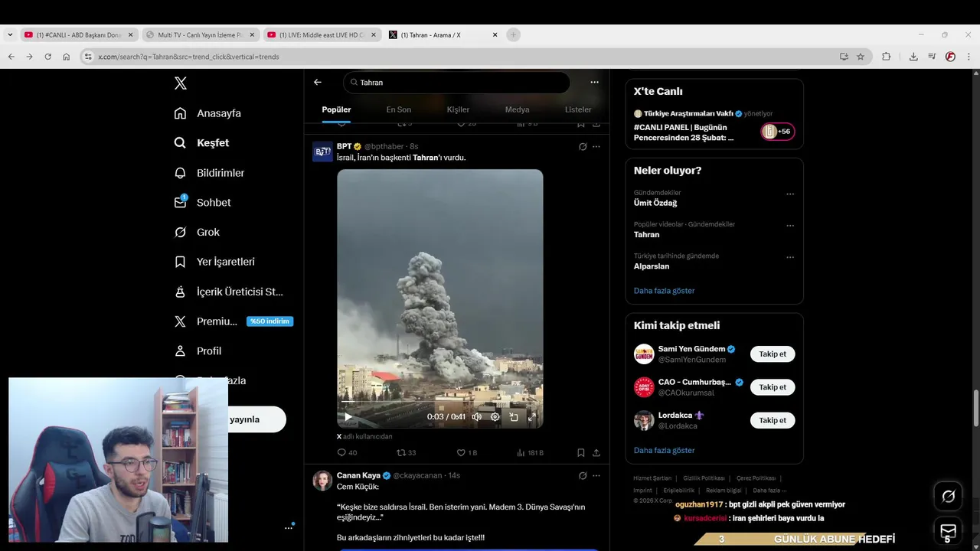Image resolution: width=980 pixels, height=551 pixels.
Task: Reload the page
Action: (x=47, y=57)
